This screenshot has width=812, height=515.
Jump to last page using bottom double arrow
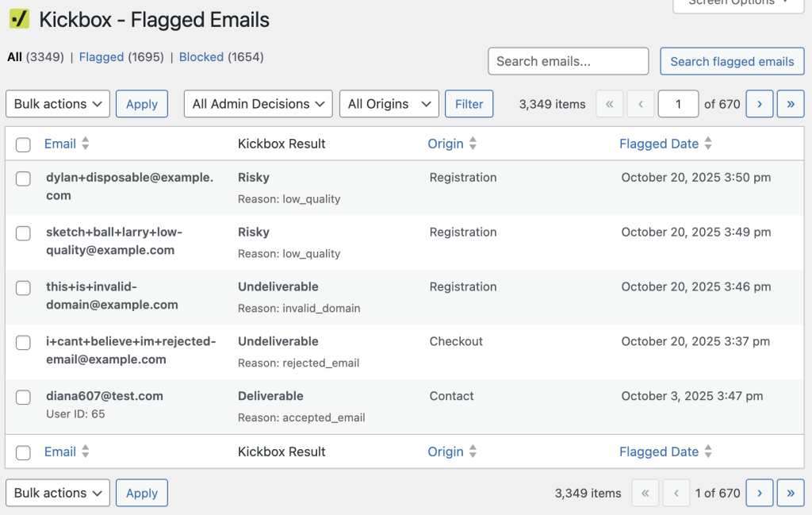pyautogui.click(x=790, y=493)
